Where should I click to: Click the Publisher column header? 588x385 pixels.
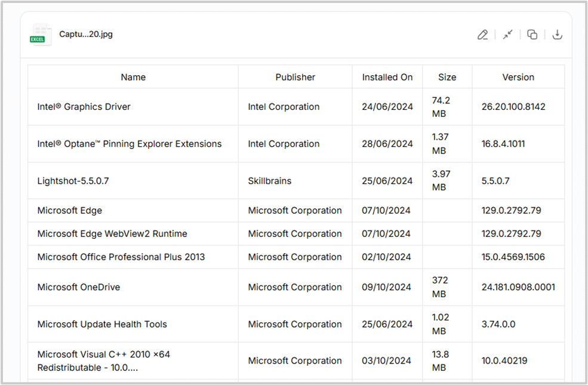(295, 77)
